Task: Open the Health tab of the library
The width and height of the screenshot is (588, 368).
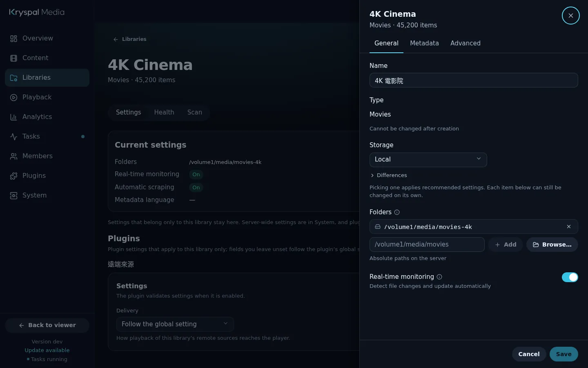Action: 164,112
